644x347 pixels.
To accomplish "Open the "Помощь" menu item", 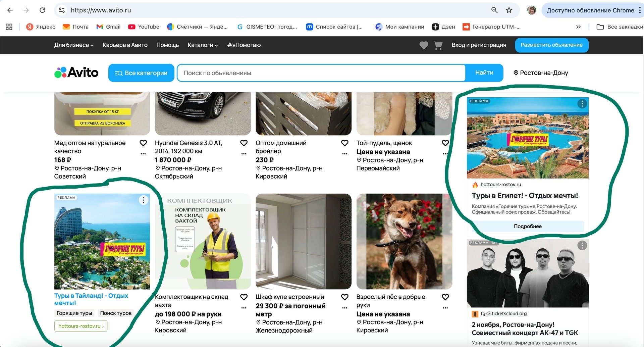I will [x=167, y=45].
